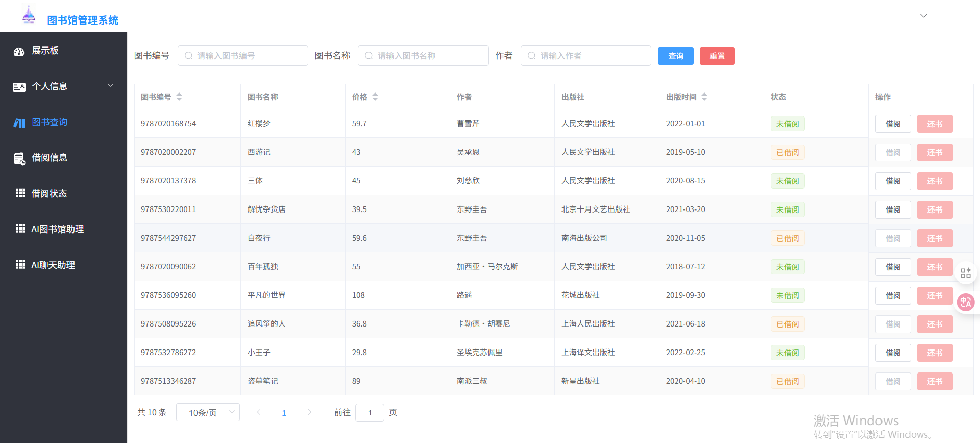980x443 pixels.
Task: Click the author 卡勒德·胡赛尼
Action: click(x=483, y=324)
